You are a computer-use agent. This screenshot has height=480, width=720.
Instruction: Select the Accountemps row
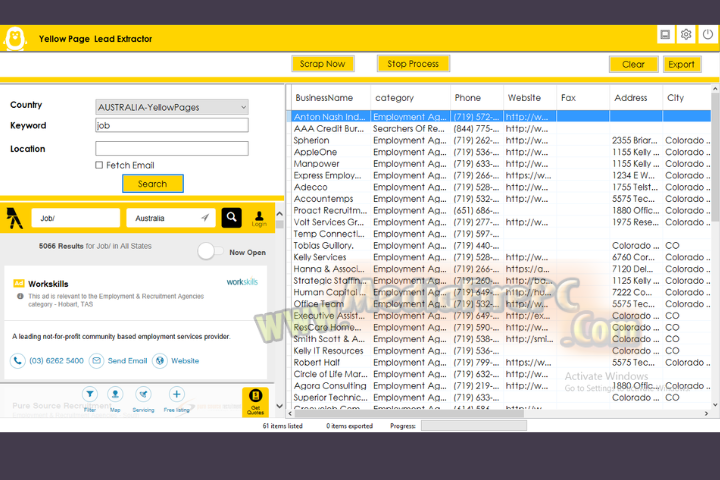click(x=499, y=198)
